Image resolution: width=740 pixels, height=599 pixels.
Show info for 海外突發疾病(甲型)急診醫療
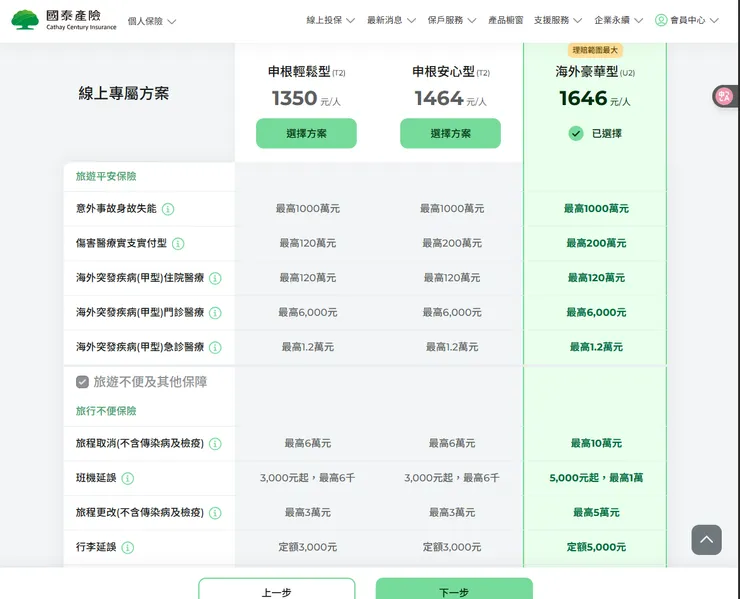point(215,347)
